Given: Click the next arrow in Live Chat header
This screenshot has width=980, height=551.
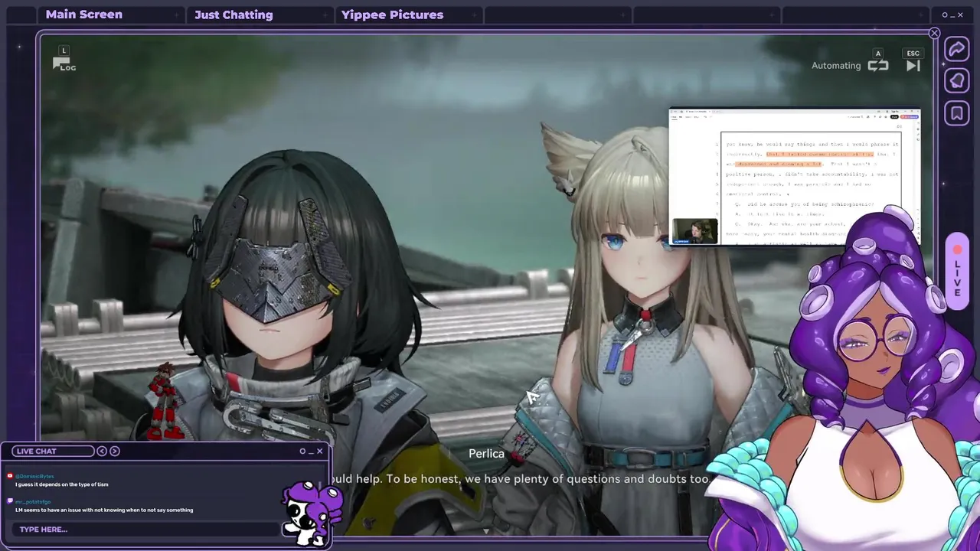Looking at the screenshot, I should pyautogui.click(x=115, y=451).
